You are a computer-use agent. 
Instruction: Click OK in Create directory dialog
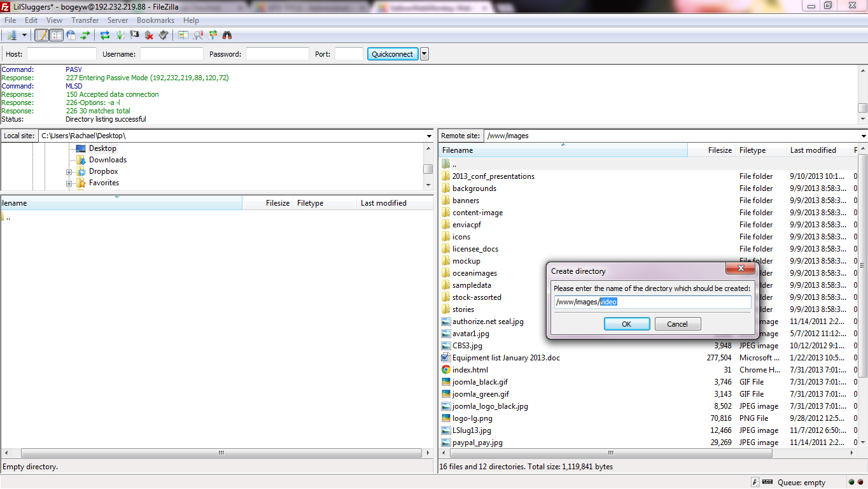627,324
